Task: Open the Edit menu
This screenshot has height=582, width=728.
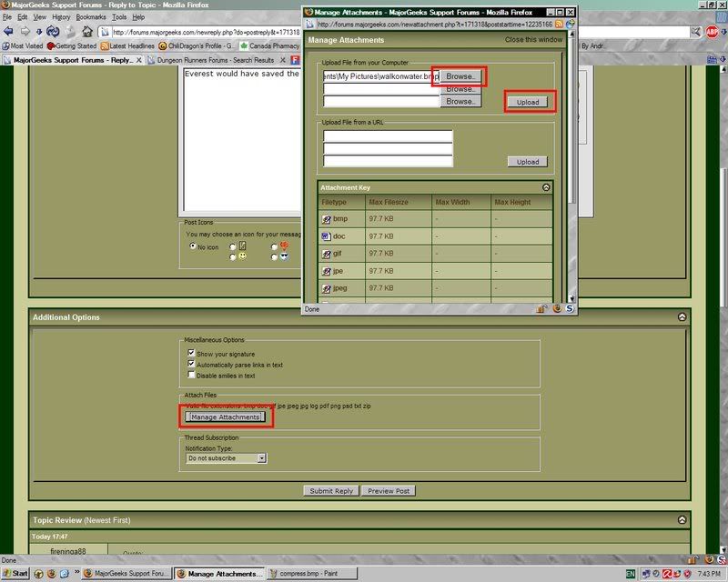Action: (x=22, y=17)
